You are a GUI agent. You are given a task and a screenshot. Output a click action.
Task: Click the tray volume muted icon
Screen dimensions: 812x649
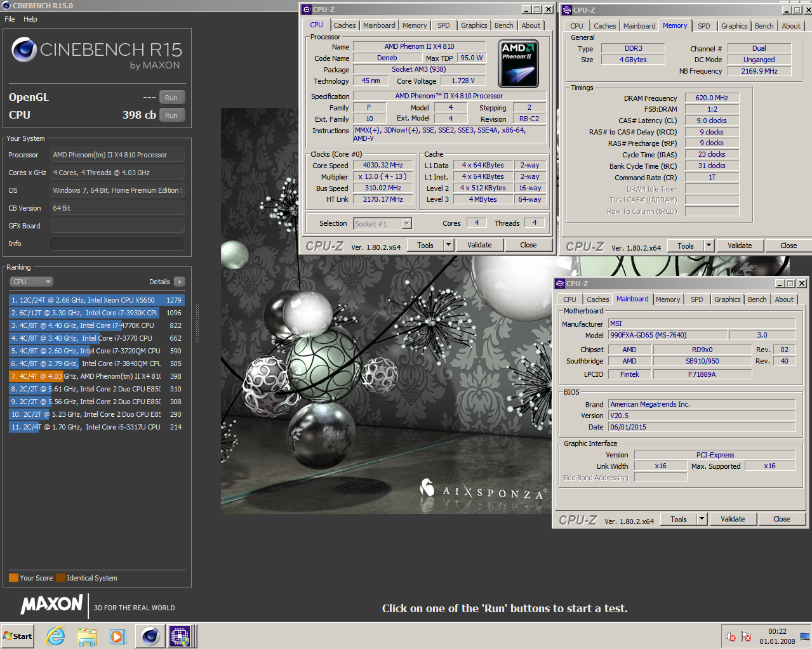pos(731,636)
